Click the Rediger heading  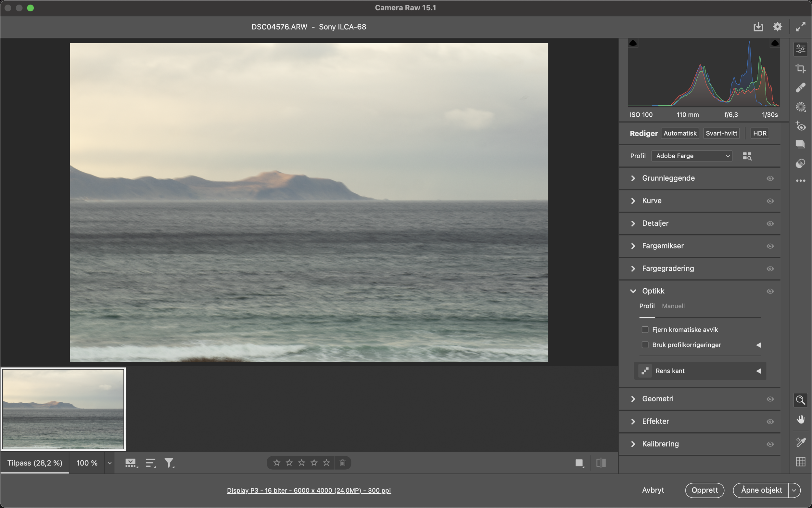click(644, 133)
